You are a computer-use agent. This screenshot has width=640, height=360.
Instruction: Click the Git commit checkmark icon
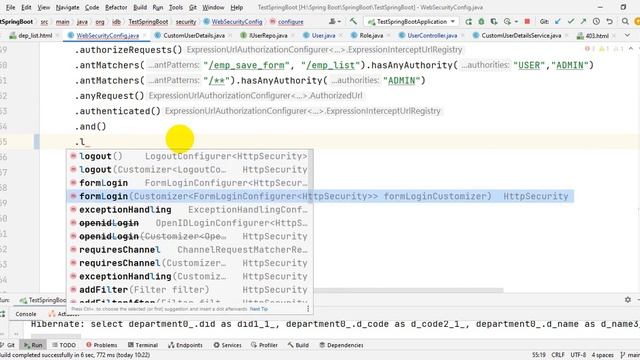571,21
